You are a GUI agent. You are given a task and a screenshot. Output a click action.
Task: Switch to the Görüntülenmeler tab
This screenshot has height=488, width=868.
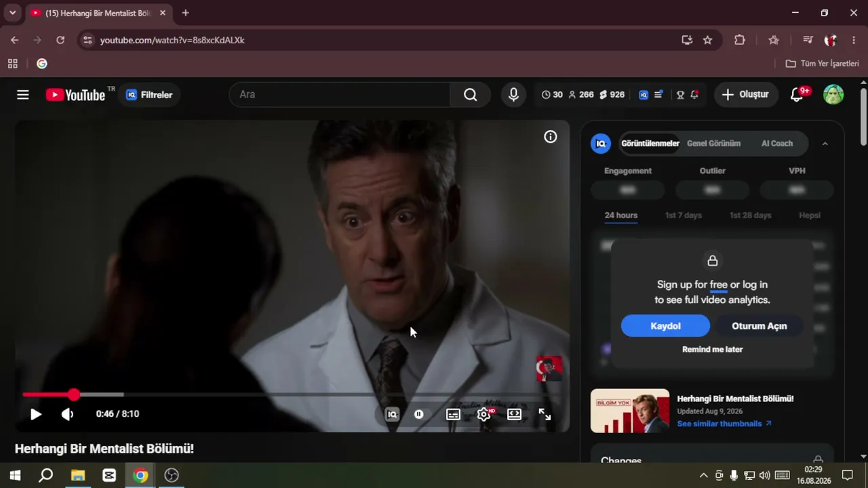650,144
